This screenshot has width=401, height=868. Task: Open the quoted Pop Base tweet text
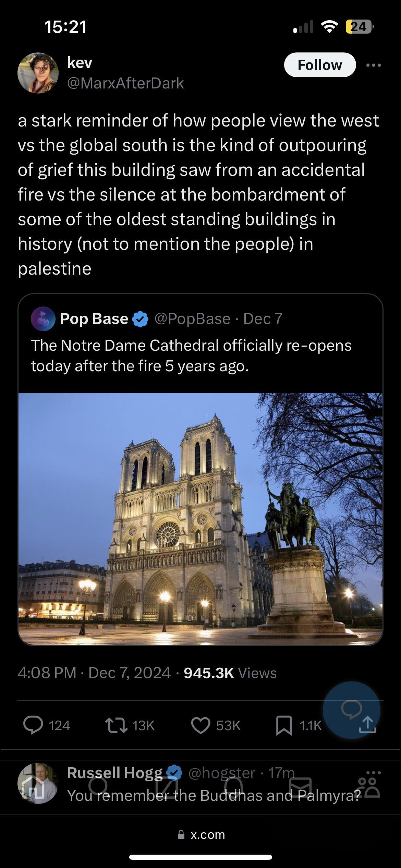[191, 355]
